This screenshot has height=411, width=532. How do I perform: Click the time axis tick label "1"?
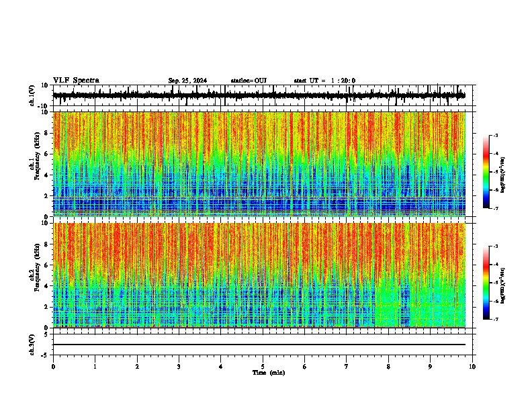click(95, 367)
